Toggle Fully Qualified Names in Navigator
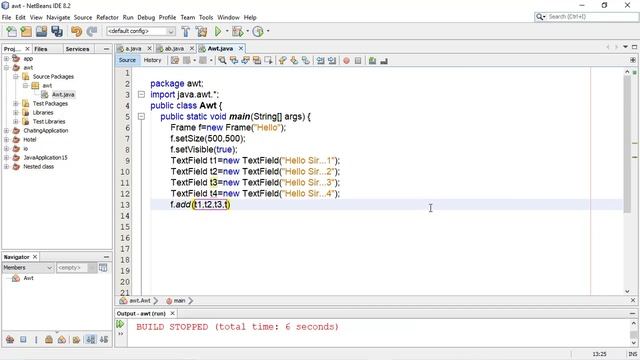640x360 pixels. [76, 339]
